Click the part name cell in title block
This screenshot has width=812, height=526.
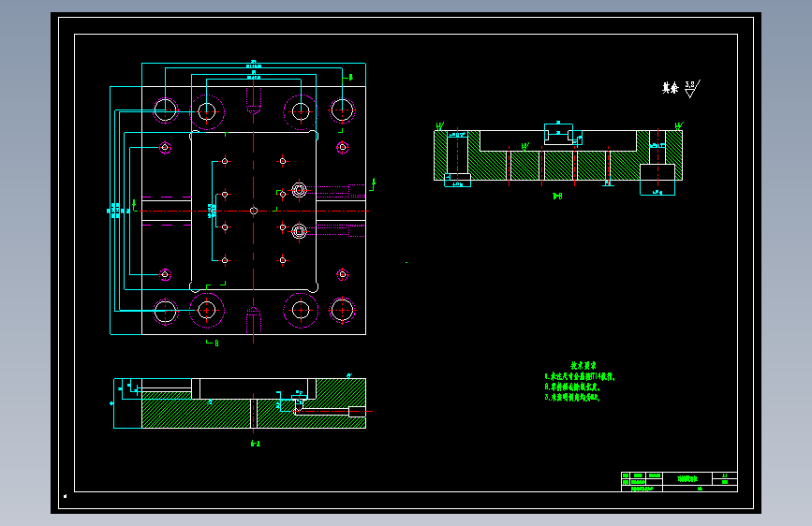tap(687, 479)
